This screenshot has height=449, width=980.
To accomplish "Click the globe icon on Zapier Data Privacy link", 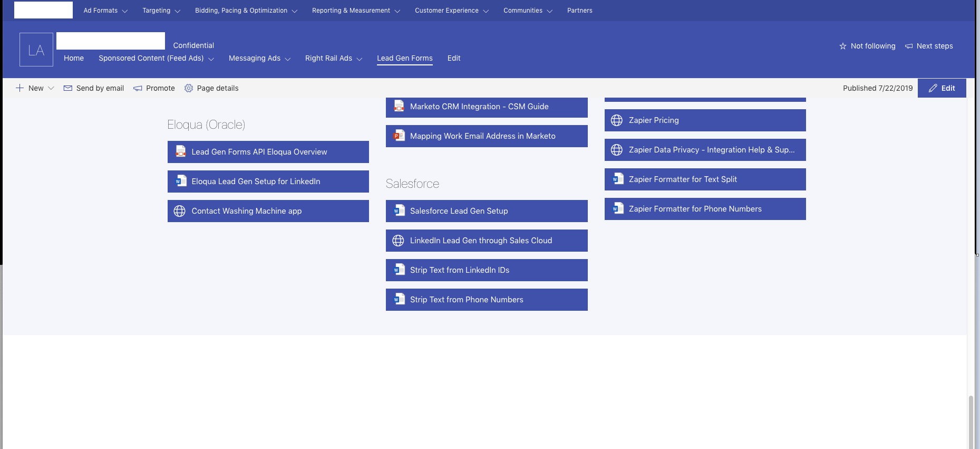I will click(x=617, y=150).
